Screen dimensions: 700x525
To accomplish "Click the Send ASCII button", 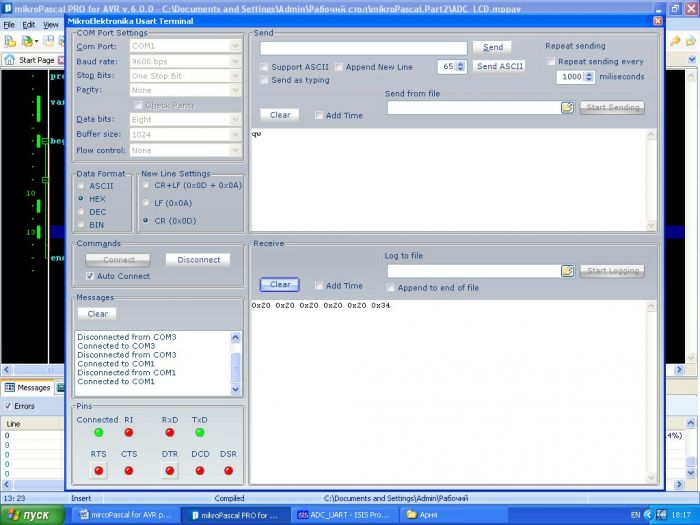I will 500,66.
